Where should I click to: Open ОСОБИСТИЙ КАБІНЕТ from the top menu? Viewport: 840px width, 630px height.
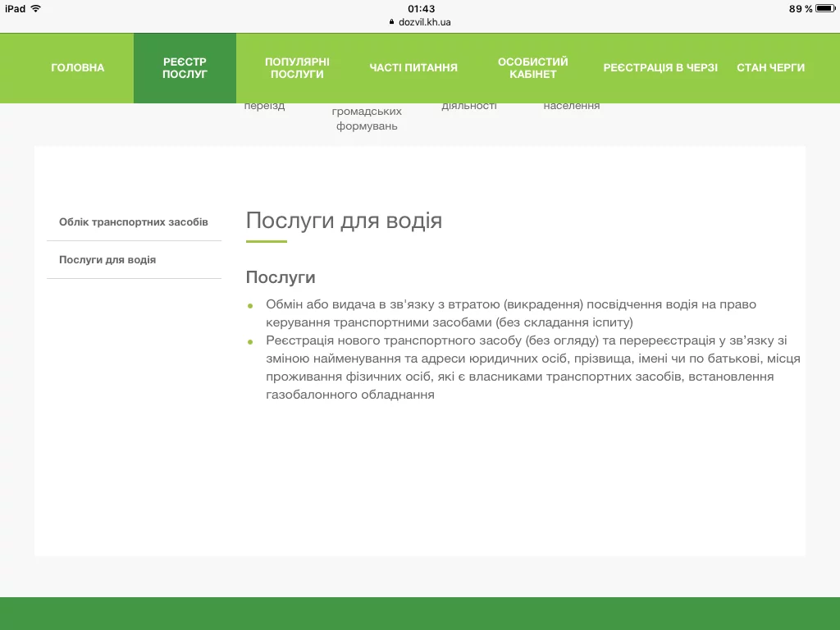coord(532,68)
